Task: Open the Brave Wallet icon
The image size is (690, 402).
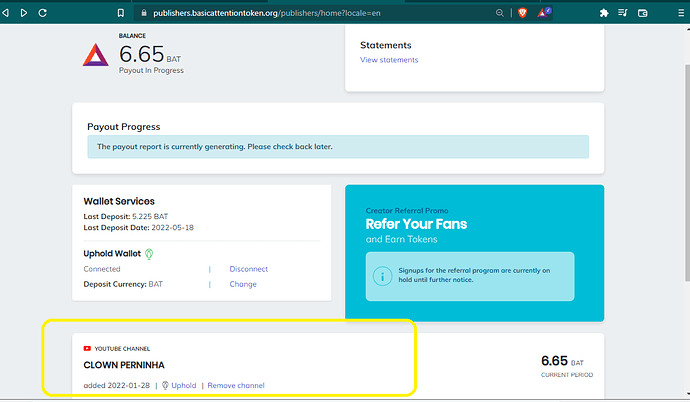Action: 642,13
